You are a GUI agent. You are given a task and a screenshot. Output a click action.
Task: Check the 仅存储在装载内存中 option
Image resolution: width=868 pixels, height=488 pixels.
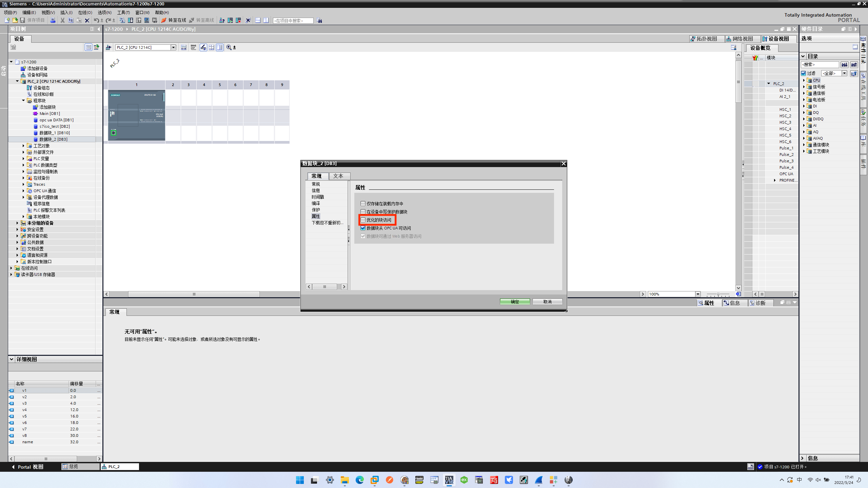point(363,204)
